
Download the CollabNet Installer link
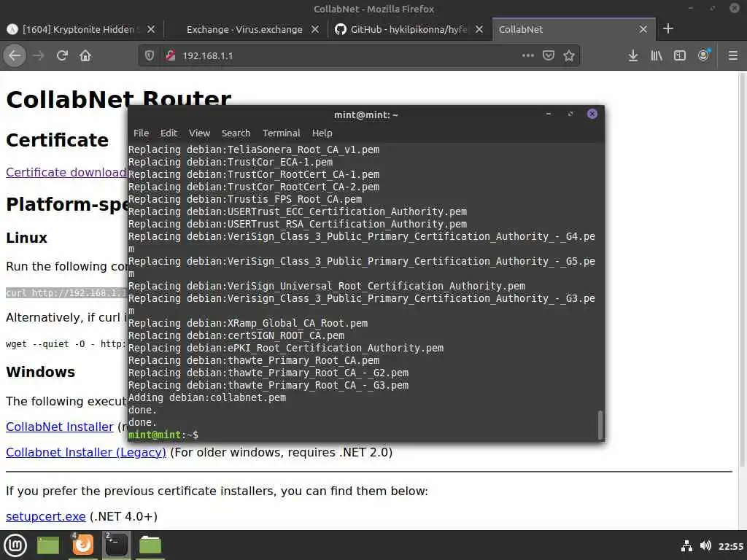tap(60, 427)
